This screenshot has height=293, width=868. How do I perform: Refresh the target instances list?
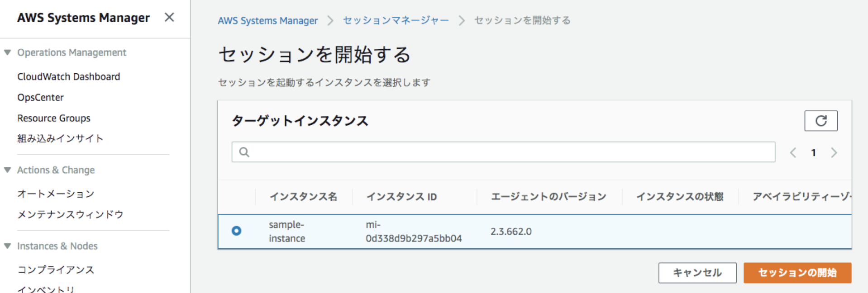coord(821,121)
